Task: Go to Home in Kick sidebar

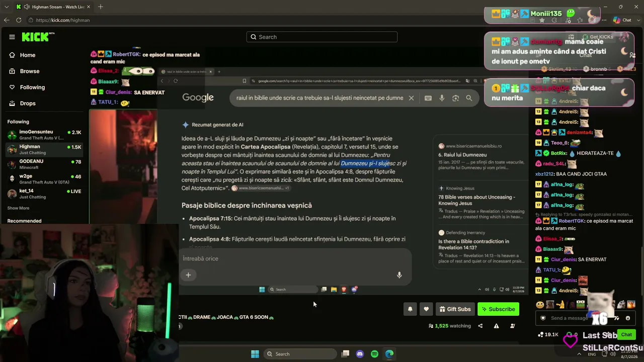Action: pos(22,55)
